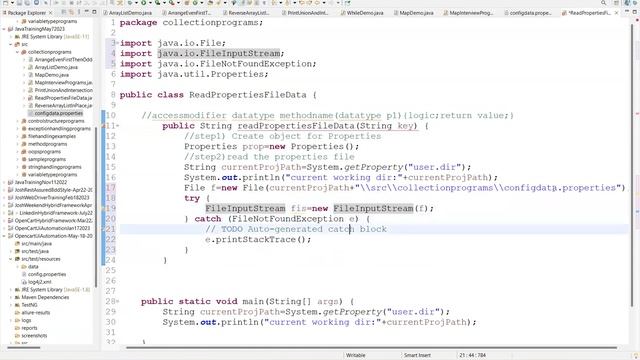This screenshot has height=360, width=640.
Task: Switch to WhileDemo.java tab
Action: [x=362, y=13]
